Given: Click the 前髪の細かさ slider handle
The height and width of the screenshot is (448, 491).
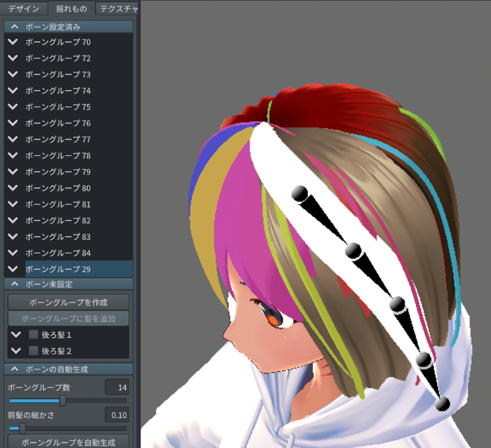Looking at the screenshot, I should coord(22,428).
